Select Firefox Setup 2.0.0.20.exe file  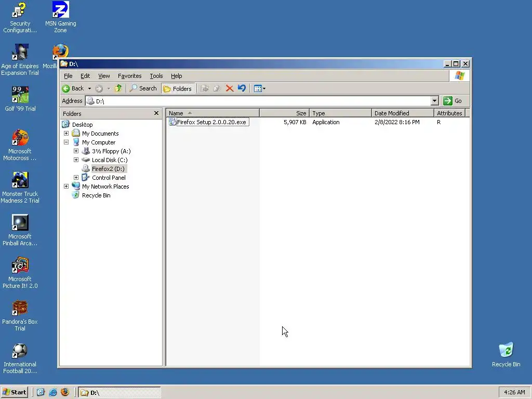(x=211, y=122)
